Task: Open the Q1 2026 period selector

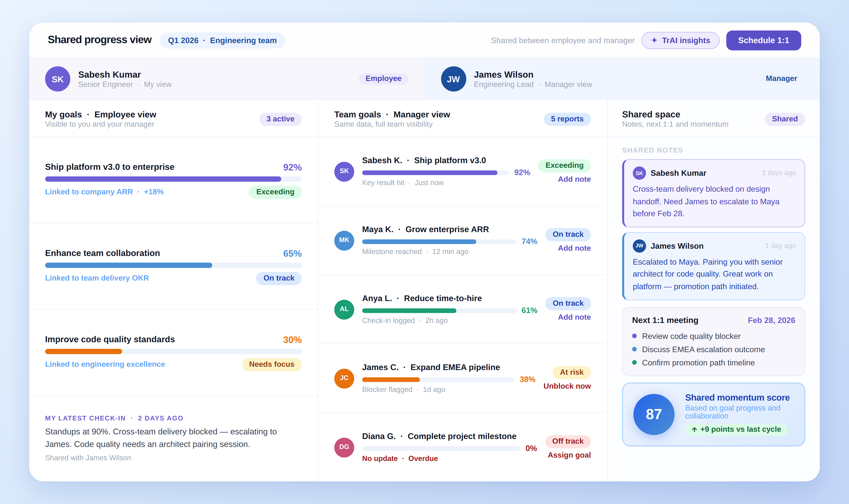Action: [x=183, y=40]
